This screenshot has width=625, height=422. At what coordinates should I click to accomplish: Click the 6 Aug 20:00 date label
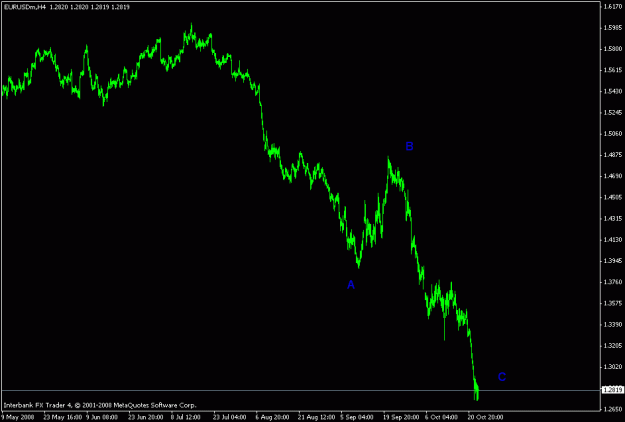[273, 417]
